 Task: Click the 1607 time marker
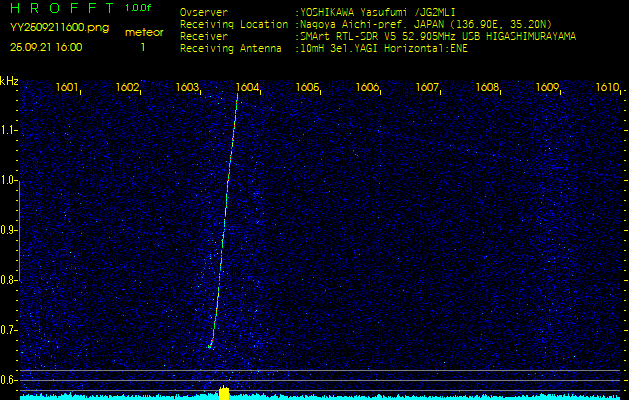(x=427, y=88)
